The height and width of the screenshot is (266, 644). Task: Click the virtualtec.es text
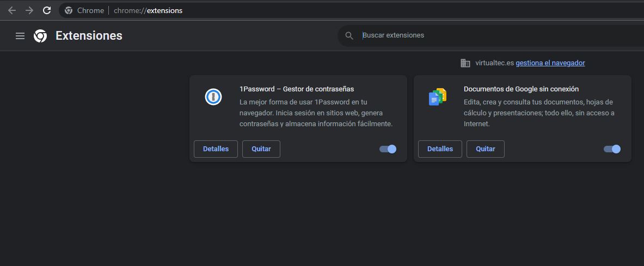point(494,63)
